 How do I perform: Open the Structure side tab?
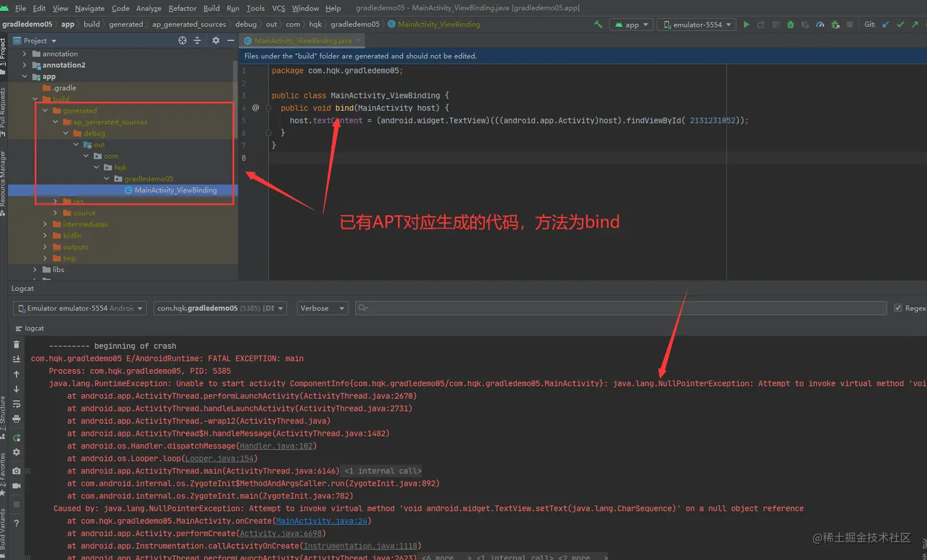pos(3,417)
